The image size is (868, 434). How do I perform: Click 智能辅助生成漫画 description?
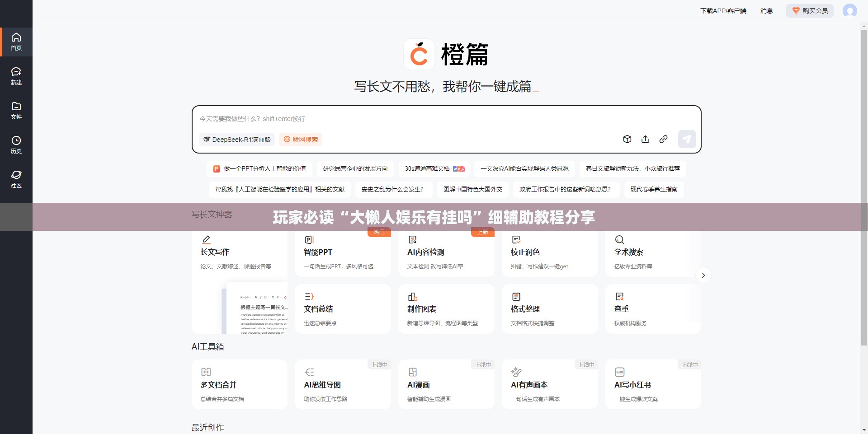tap(429, 399)
